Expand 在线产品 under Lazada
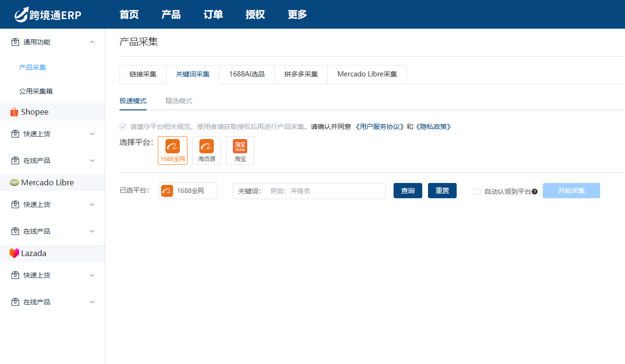This screenshot has height=364, width=625. [x=92, y=302]
